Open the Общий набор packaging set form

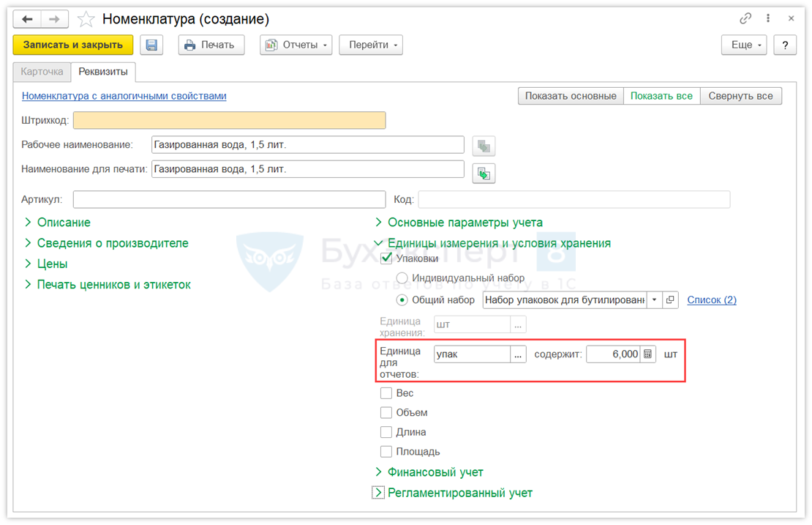pyautogui.click(x=670, y=299)
